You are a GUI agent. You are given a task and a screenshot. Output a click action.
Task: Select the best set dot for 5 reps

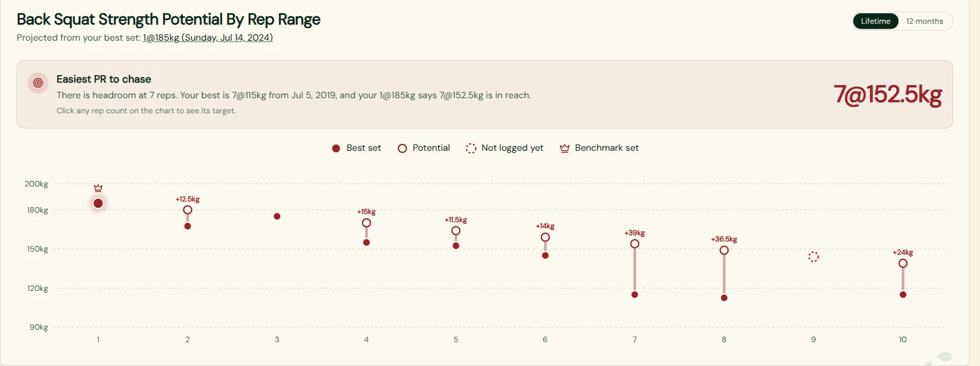pyautogui.click(x=456, y=246)
